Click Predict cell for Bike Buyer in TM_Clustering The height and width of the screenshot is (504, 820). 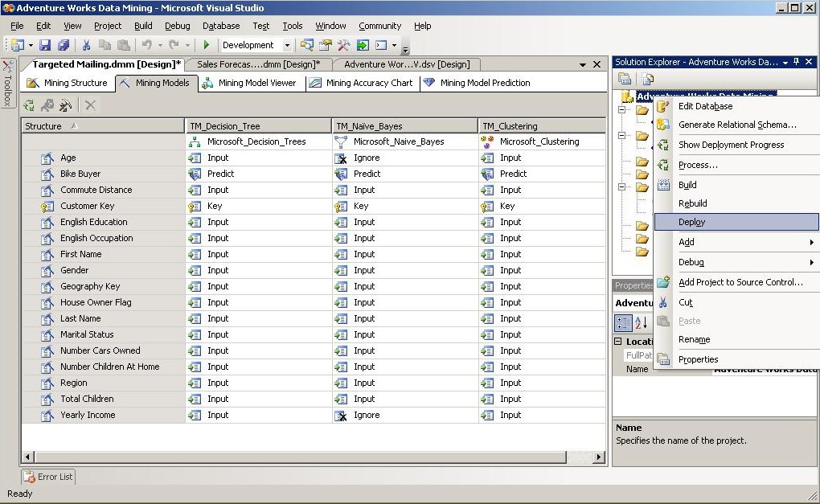click(542, 174)
